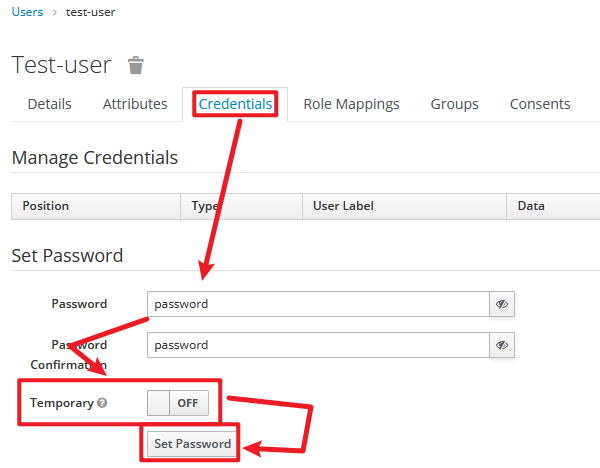Open the Details tab
The image size is (600, 468).
(49, 104)
